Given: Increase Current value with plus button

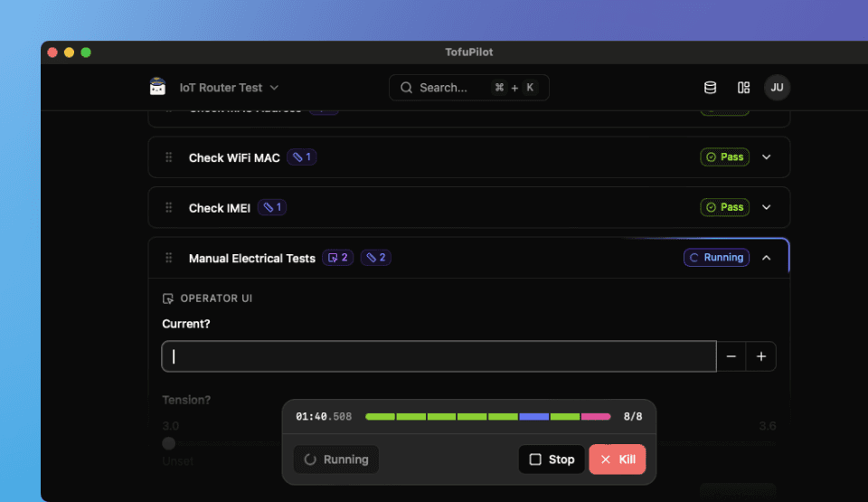Looking at the screenshot, I should [x=761, y=356].
